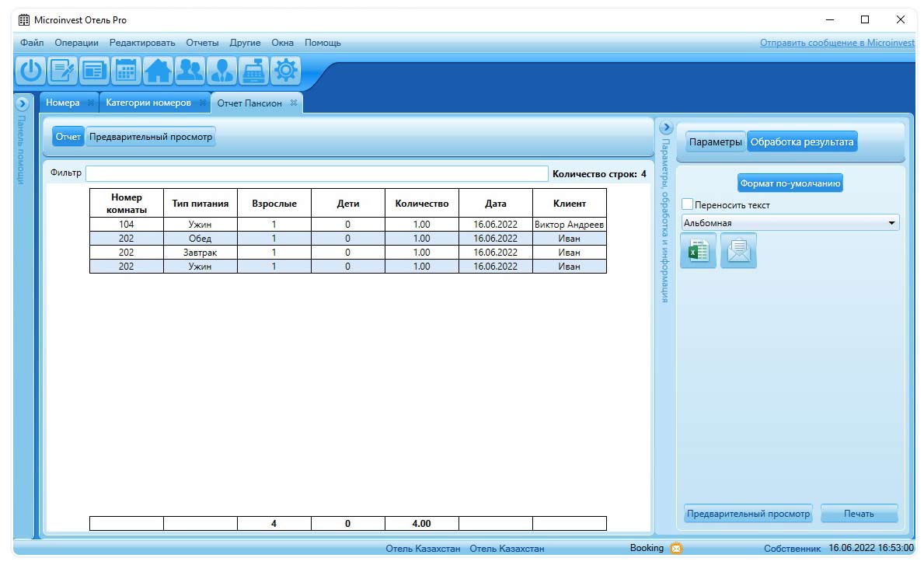Collapse the parameters and information side panel
The height and width of the screenshot is (565, 924).
point(665,127)
